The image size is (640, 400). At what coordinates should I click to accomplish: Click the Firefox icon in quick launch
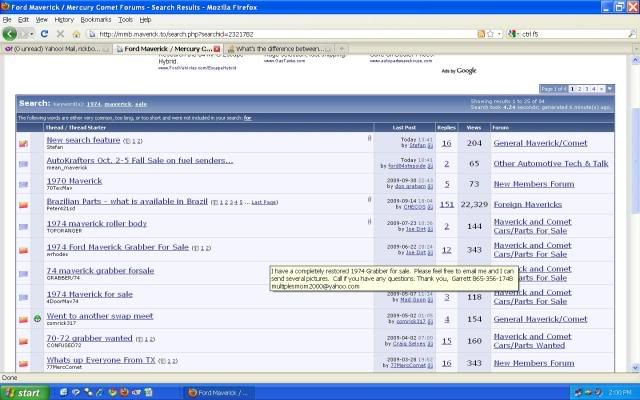[x=124, y=392]
